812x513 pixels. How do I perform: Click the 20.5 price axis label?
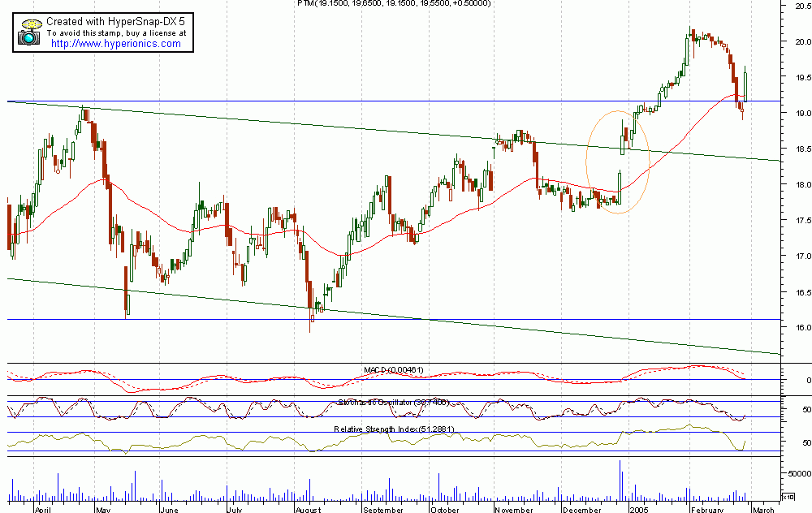(803, 6)
